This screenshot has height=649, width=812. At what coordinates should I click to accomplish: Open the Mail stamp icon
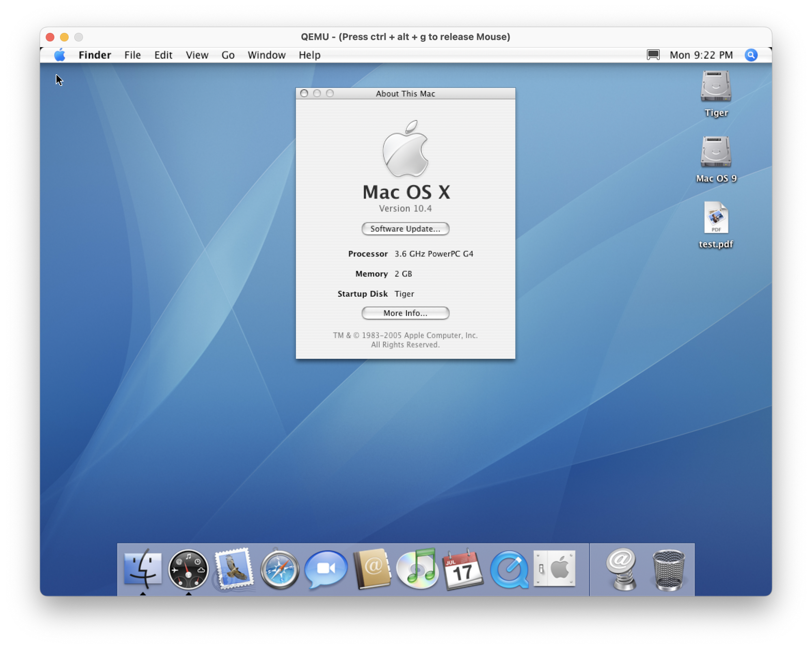pyautogui.click(x=234, y=568)
